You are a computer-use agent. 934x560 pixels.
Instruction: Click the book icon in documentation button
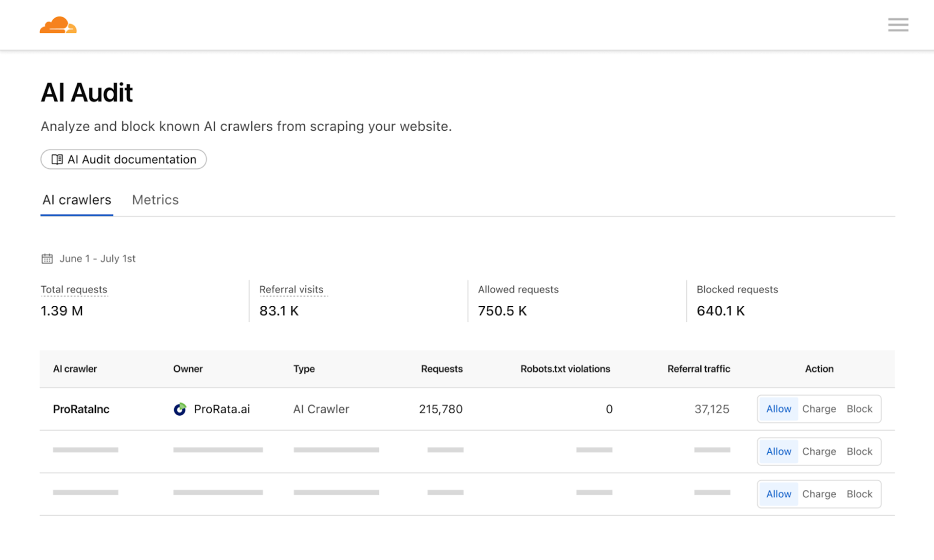click(x=57, y=159)
